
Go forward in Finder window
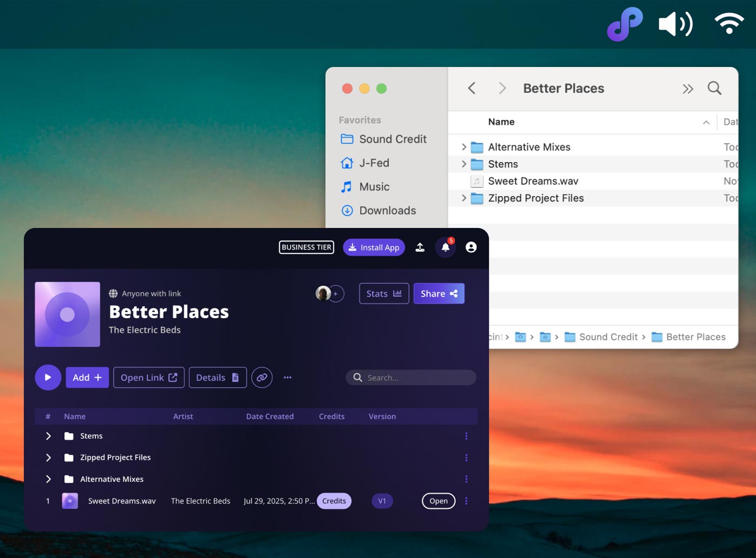(x=502, y=88)
